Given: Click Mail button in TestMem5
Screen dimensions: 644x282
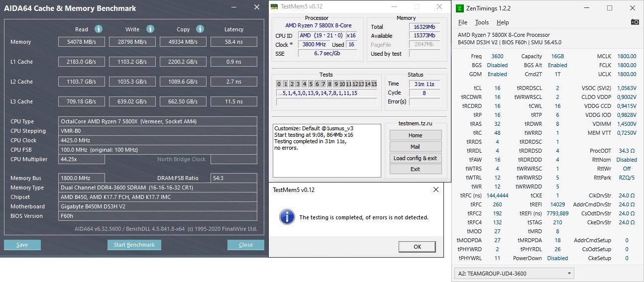Looking at the screenshot, I should pyautogui.click(x=416, y=147).
